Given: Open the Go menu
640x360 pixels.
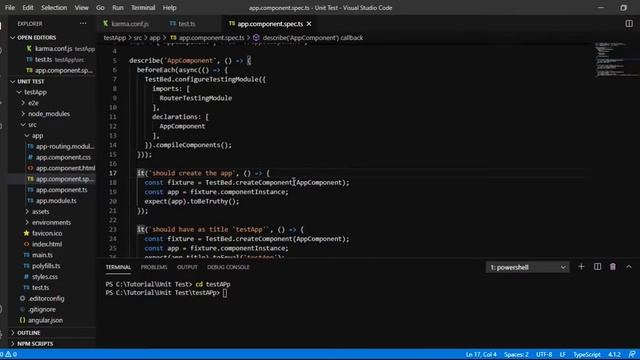Looking at the screenshot, I should (100, 8).
